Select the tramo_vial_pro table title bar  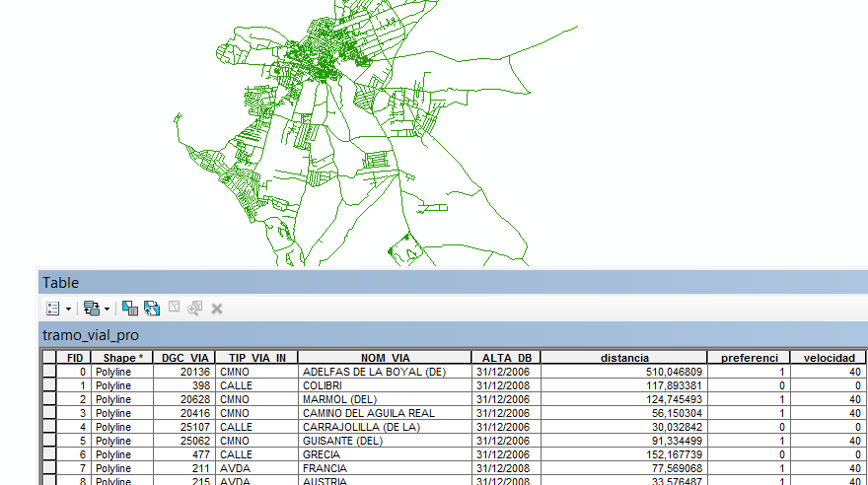click(x=91, y=335)
